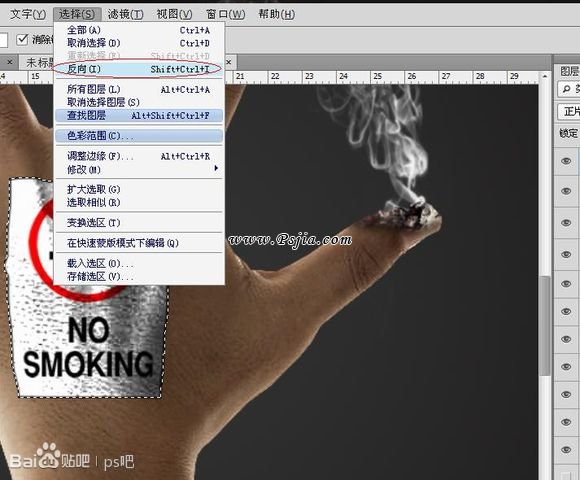Viewport: 580px width, 480px height.
Task: Toggle the 消除锯齿 anti-alias checkbox
Action: 23,39
